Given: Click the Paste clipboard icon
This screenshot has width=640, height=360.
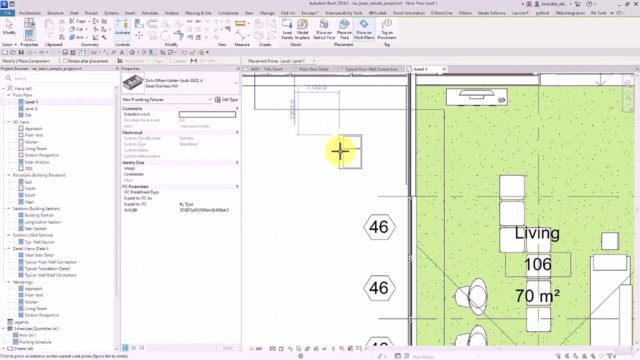Looking at the screenshot, I should click(49, 27).
